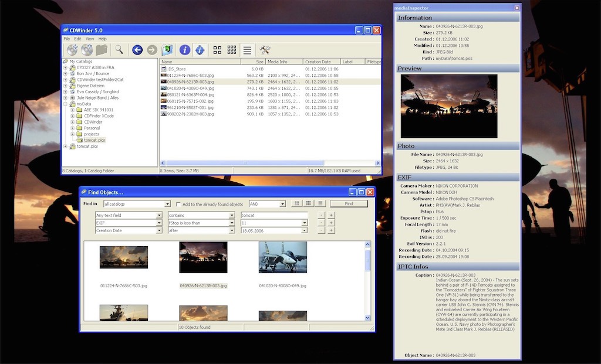601x364 pixels.
Task: Open the View menu
Action: [90, 39]
